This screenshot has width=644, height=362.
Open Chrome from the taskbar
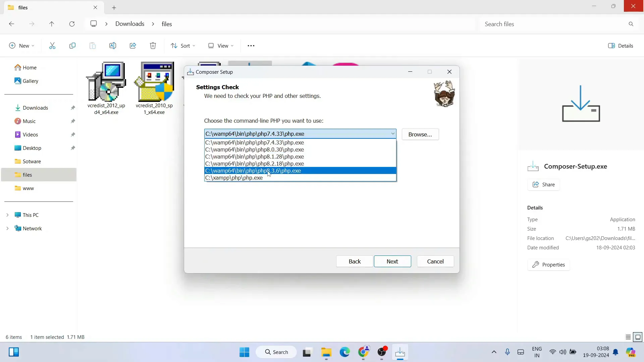click(363, 352)
